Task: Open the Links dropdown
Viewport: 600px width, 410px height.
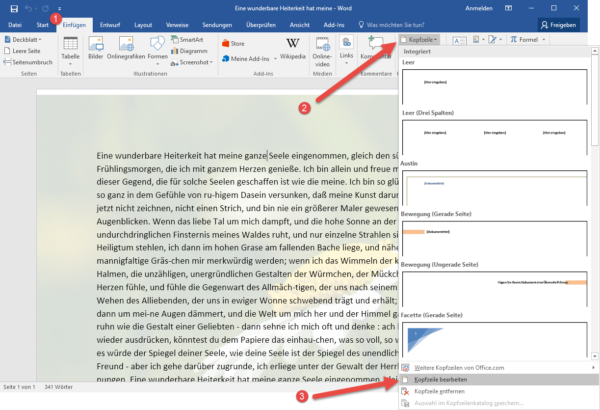Action: pyautogui.click(x=346, y=50)
